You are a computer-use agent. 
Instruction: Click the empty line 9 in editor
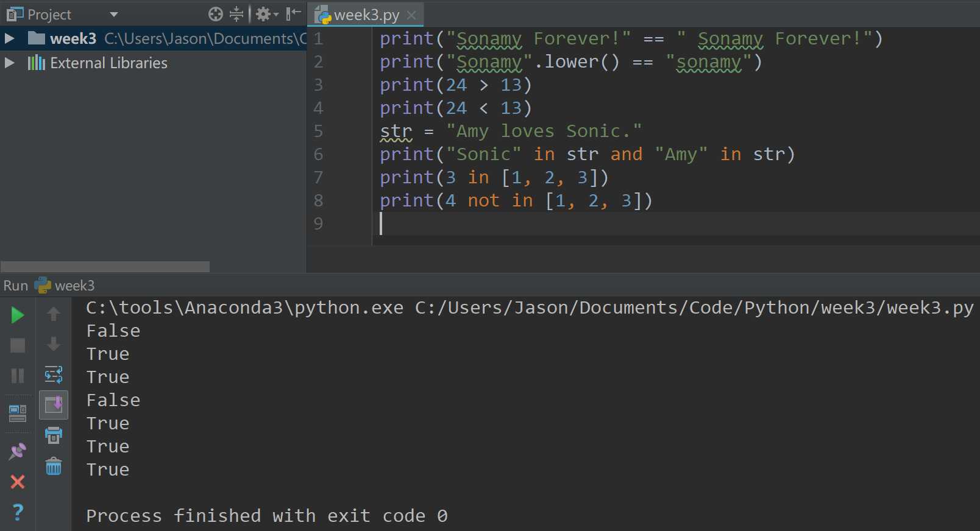pyautogui.click(x=676, y=223)
